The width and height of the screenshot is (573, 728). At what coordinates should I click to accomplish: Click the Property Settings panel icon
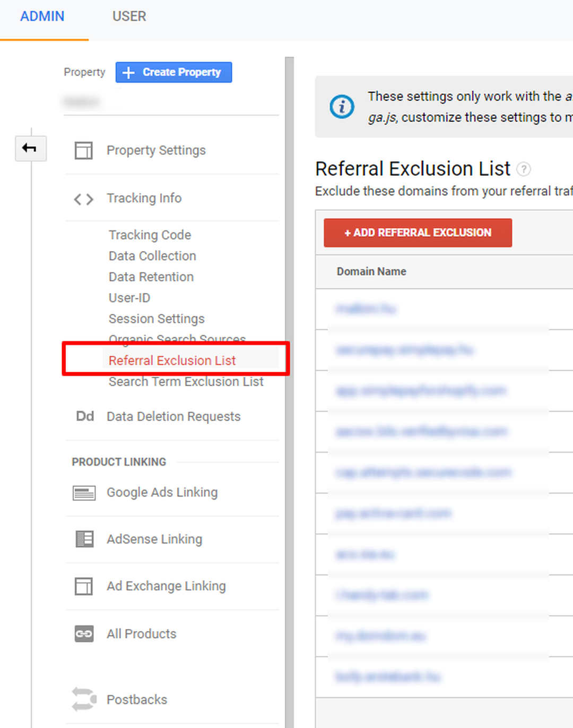pos(83,150)
